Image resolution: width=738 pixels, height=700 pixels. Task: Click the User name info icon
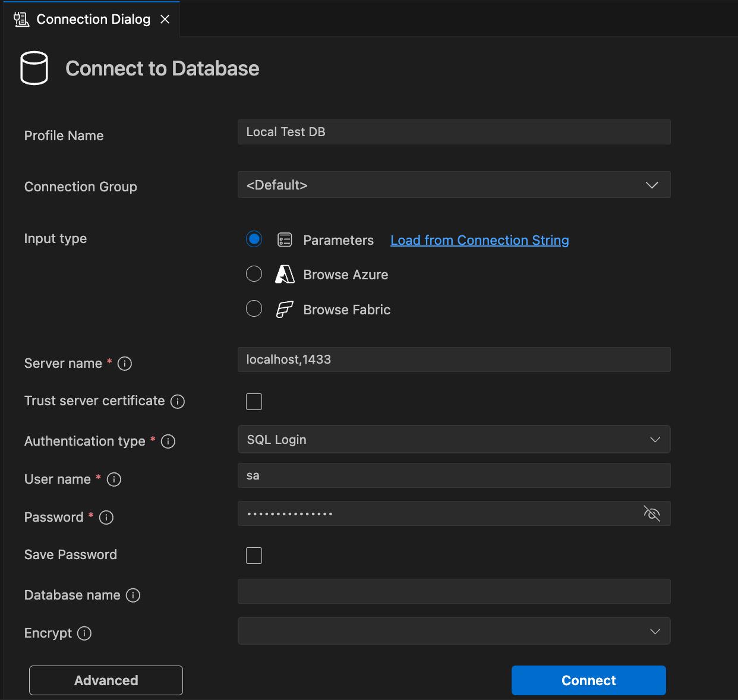pyautogui.click(x=114, y=480)
